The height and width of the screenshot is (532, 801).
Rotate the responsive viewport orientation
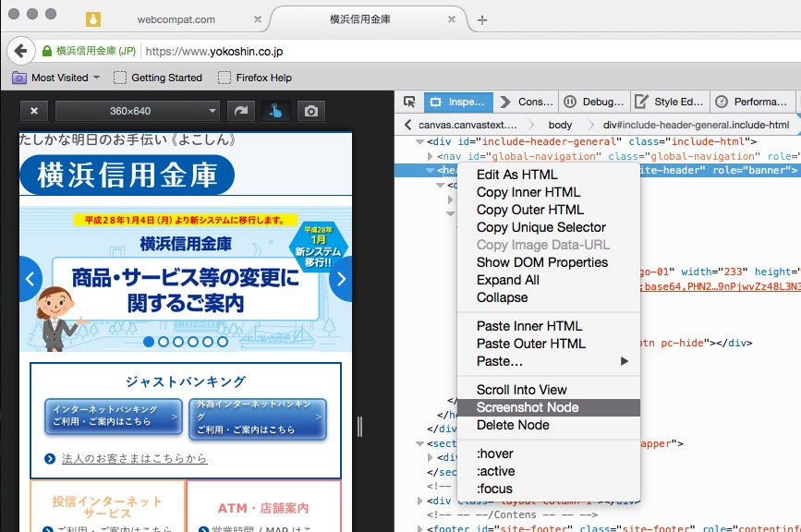pyautogui.click(x=241, y=111)
